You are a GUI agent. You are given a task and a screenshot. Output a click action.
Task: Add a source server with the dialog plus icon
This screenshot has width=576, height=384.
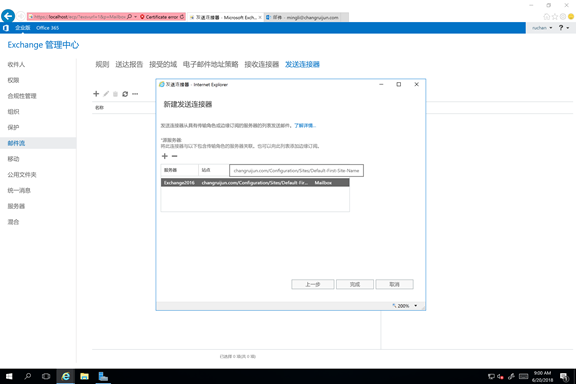click(165, 156)
